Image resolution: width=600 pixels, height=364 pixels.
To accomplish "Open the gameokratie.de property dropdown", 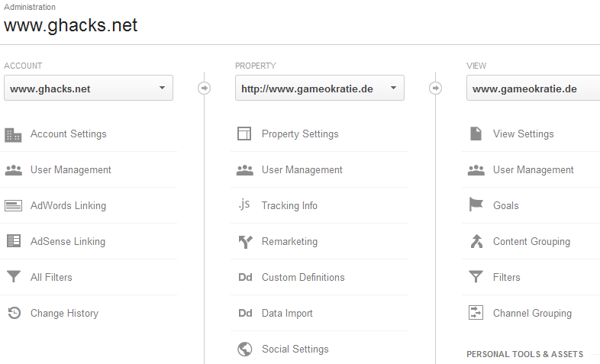I will point(319,89).
